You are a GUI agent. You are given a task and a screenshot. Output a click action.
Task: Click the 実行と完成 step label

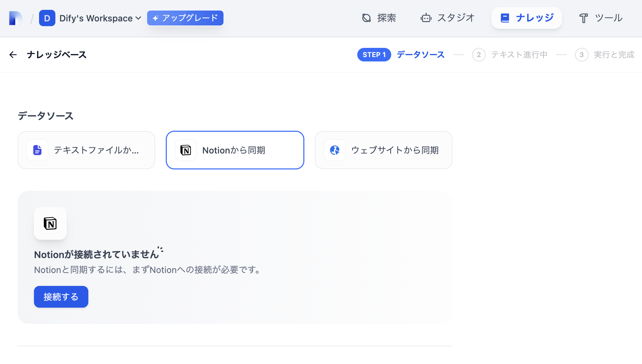[614, 55]
